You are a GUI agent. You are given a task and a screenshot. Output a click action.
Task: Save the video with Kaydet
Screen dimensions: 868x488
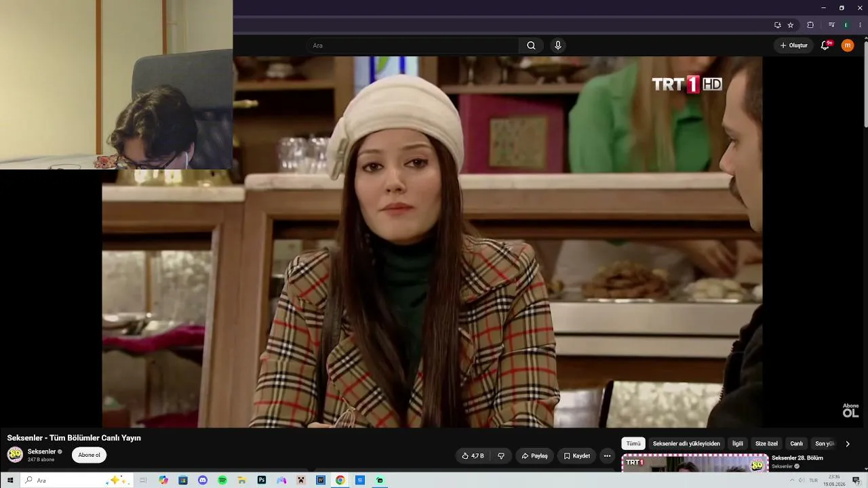coord(577,456)
